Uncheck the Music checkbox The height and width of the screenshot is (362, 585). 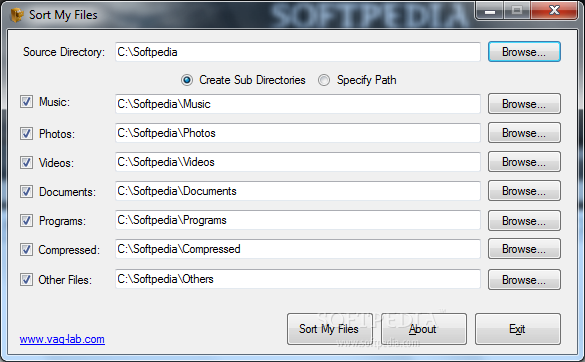(x=26, y=102)
